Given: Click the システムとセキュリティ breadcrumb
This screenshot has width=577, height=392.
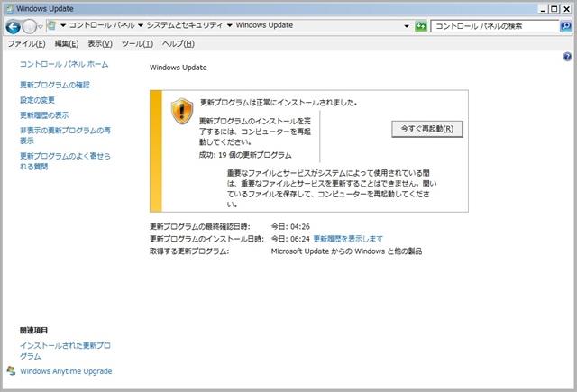Looking at the screenshot, I should point(185,25).
